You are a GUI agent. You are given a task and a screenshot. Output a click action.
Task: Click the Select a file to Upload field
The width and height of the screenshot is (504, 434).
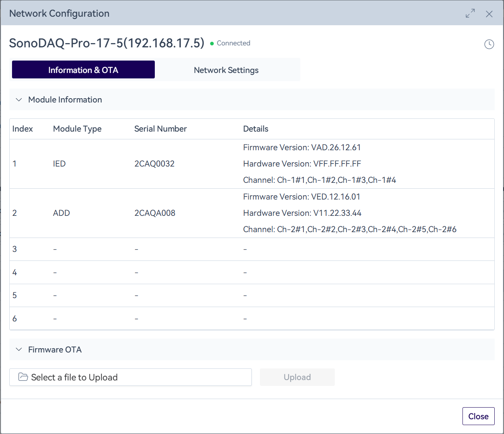(130, 377)
